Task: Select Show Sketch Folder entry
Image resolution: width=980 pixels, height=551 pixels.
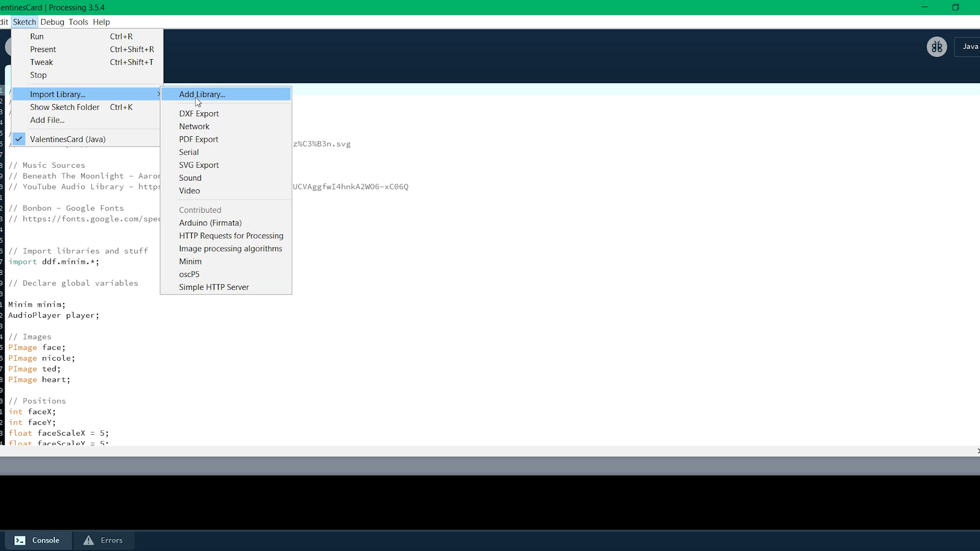Action: click(x=65, y=107)
